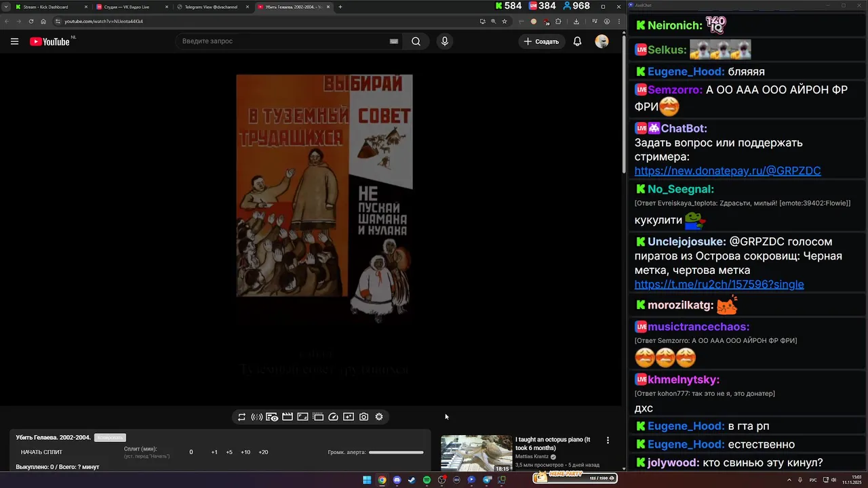Screen dimensions: 868x488
Task: Add +10 minutes to split
Action: pyautogui.click(x=245, y=452)
